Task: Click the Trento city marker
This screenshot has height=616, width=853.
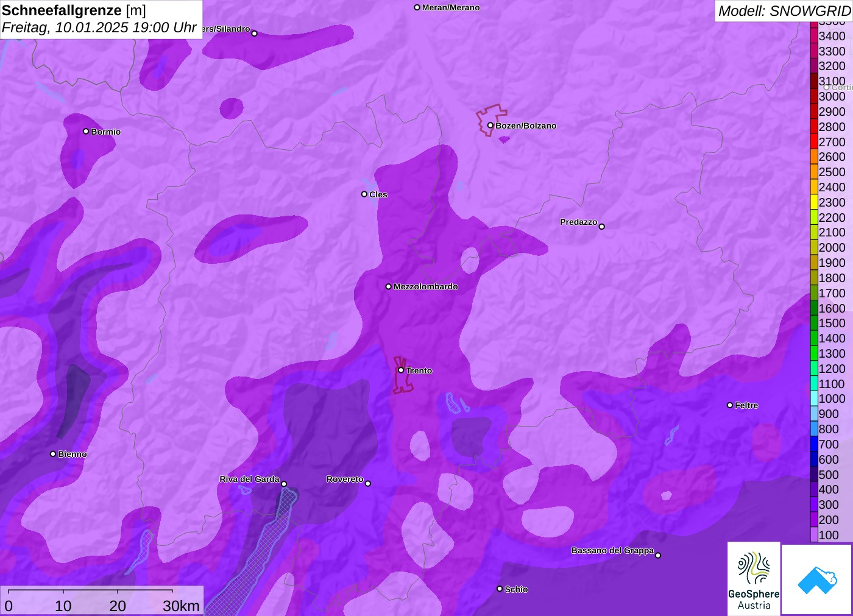Action: (401, 370)
